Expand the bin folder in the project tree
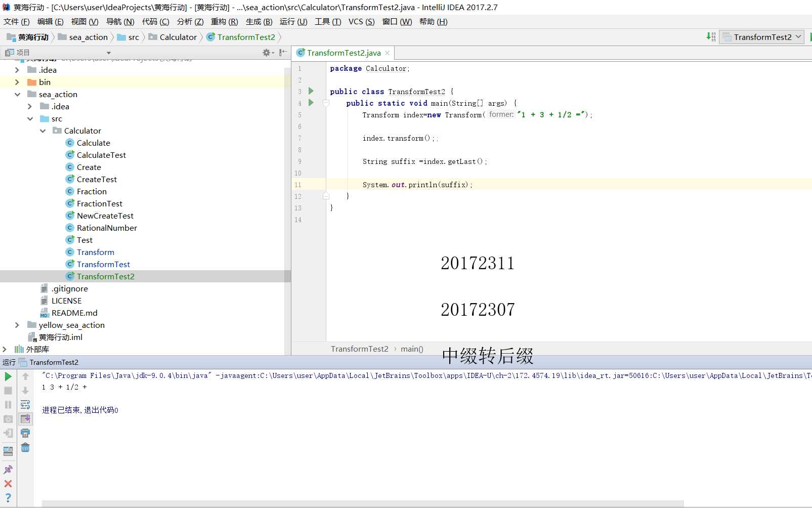 point(17,82)
